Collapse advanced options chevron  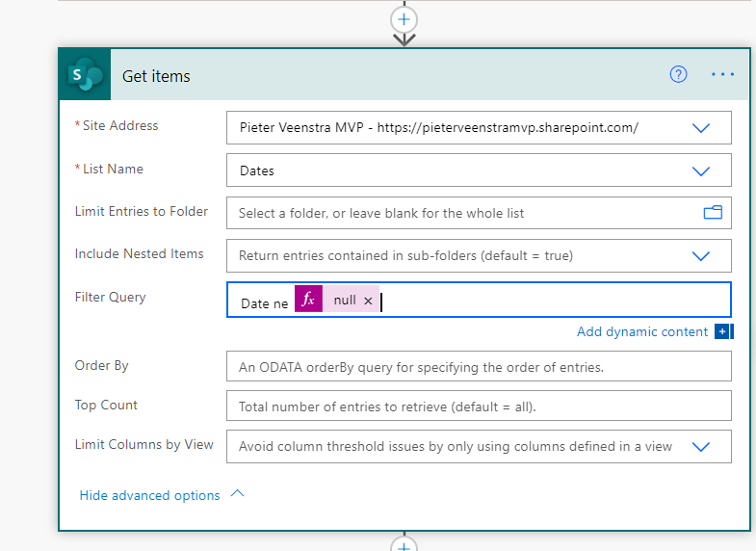(x=237, y=493)
